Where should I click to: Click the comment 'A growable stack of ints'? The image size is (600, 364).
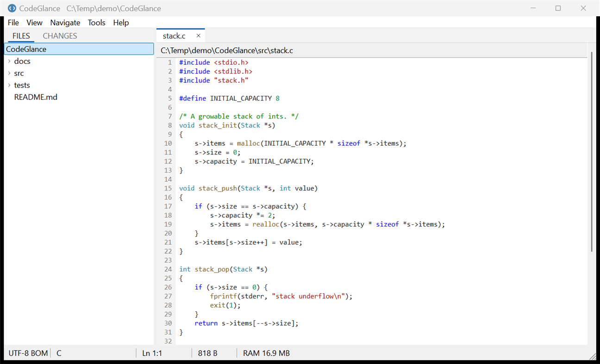tap(239, 116)
